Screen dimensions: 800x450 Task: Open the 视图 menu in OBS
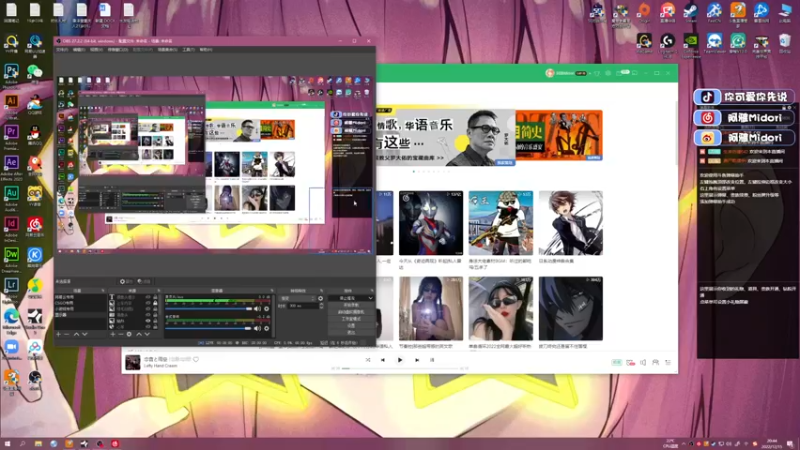pyautogui.click(x=96, y=49)
